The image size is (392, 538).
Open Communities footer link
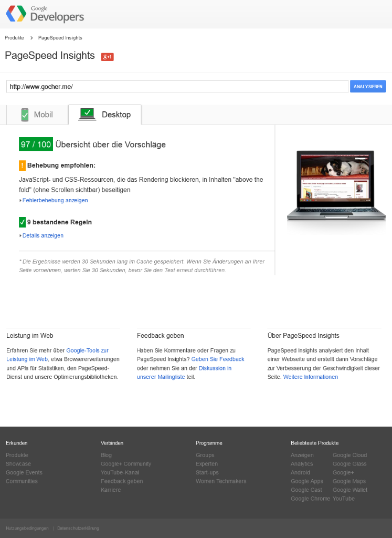point(22,481)
